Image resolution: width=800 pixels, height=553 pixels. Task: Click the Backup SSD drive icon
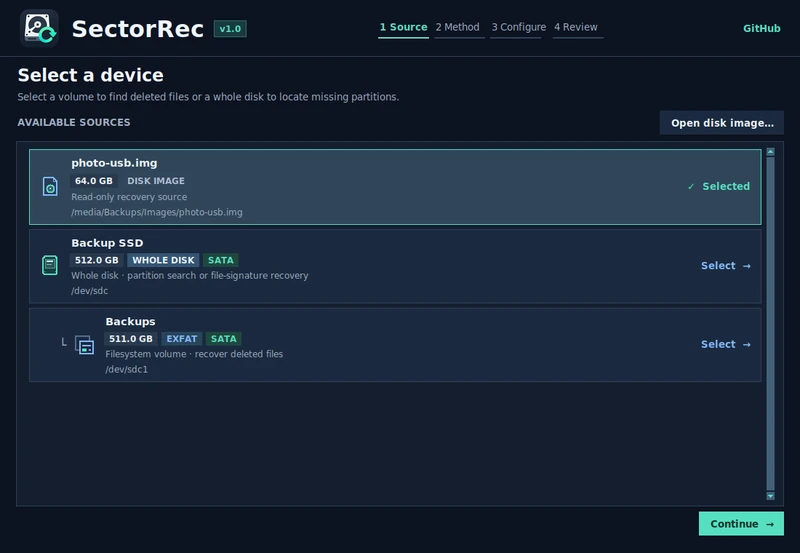tap(49, 265)
